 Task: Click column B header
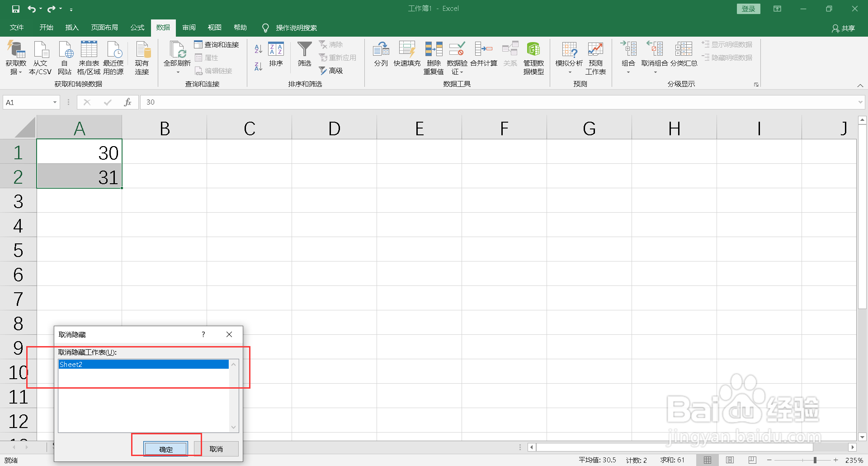165,128
